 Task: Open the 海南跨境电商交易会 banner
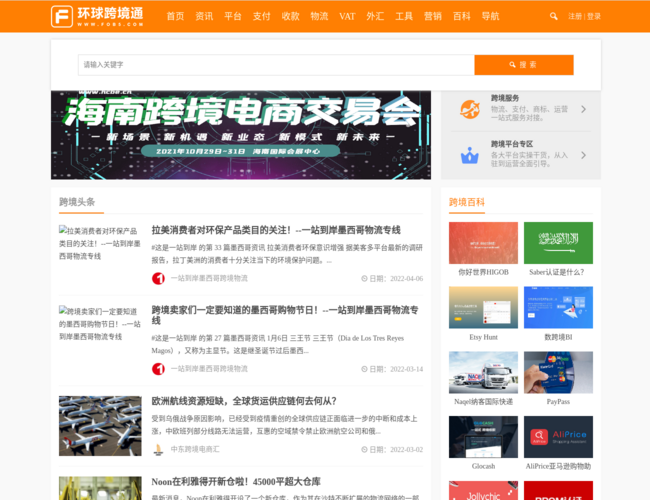pyautogui.click(x=241, y=135)
